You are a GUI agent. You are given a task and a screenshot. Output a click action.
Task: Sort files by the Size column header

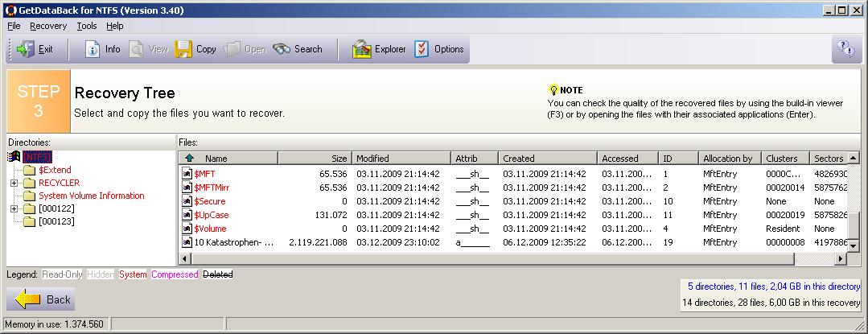coord(315,159)
